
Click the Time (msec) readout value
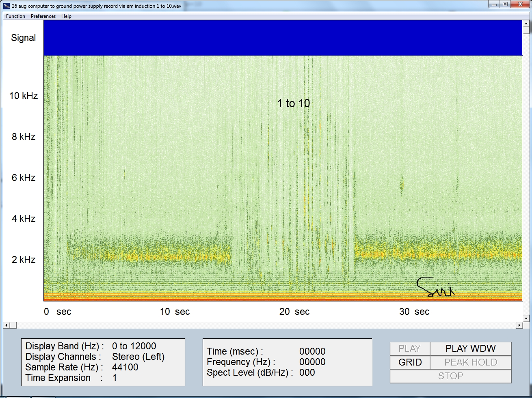coord(312,351)
